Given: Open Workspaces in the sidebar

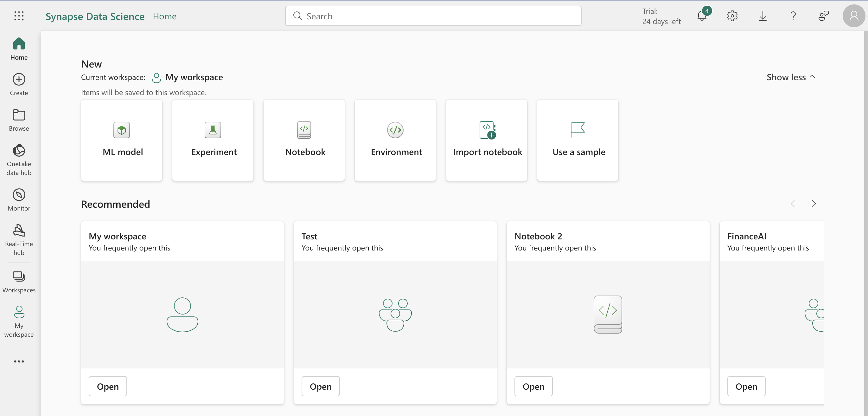Looking at the screenshot, I should 19,282.
